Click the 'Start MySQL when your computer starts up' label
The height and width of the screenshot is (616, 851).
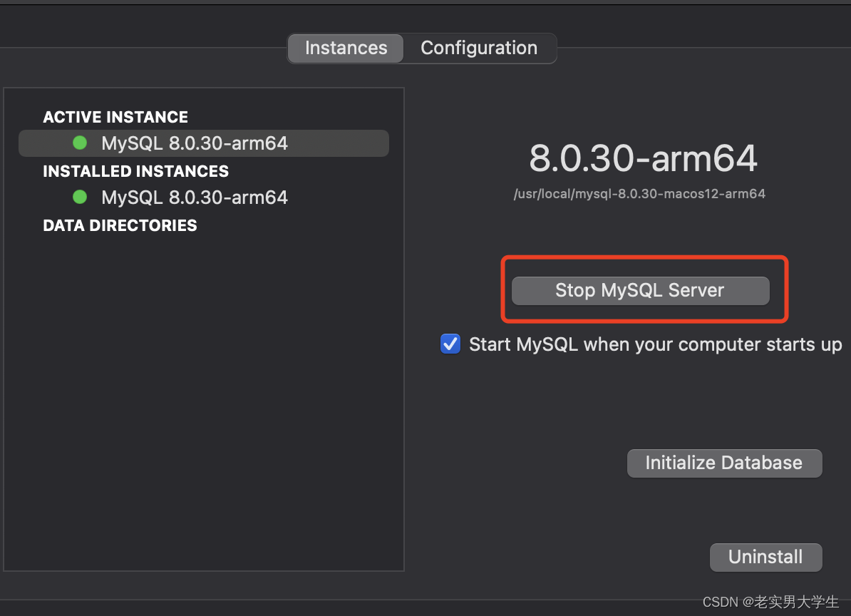(655, 344)
